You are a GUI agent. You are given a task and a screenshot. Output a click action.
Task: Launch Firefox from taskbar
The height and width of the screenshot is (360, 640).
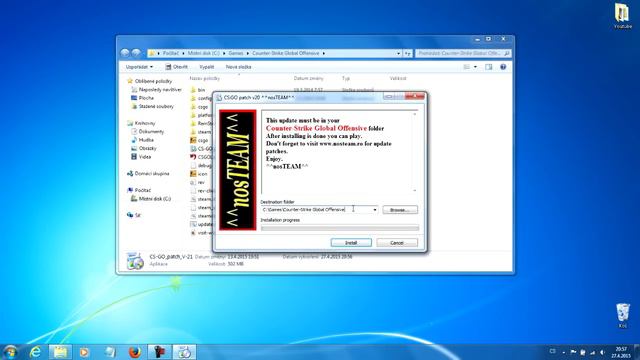[135, 352]
